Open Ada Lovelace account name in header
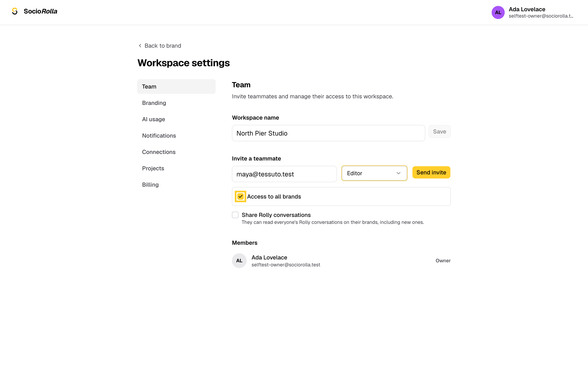The width and height of the screenshot is (588, 368). 527,9
